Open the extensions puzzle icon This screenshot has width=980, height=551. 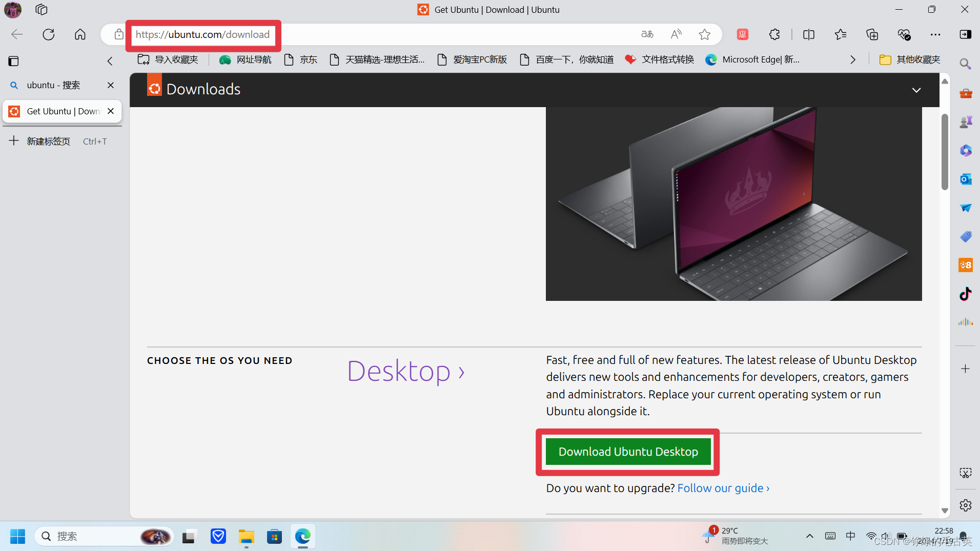774,34
